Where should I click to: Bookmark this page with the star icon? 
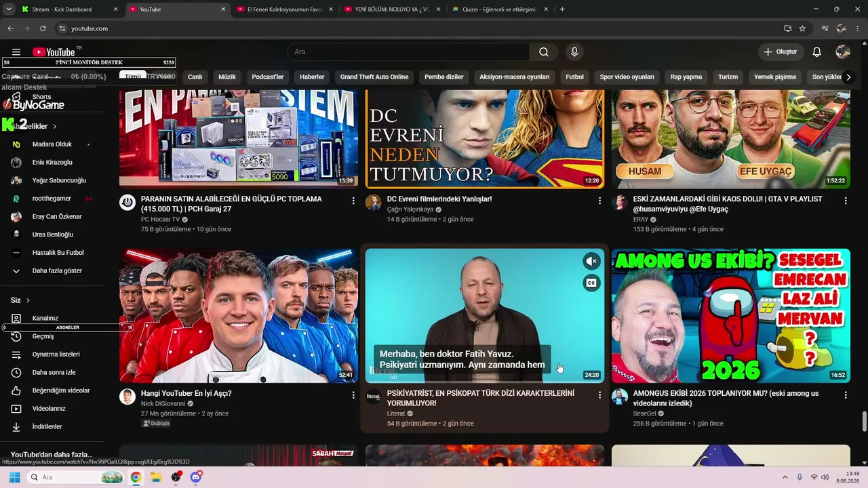tap(802, 28)
